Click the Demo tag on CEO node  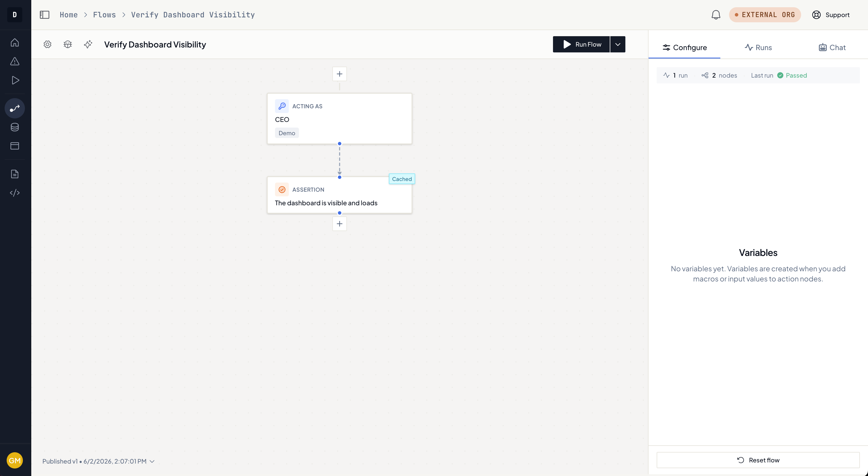(x=287, y=133)
